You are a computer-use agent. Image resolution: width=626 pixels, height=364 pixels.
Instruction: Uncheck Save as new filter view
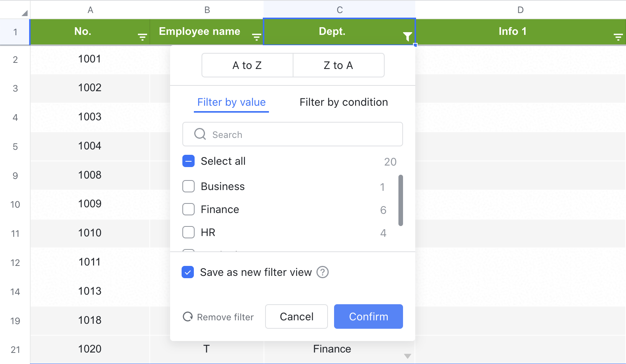188,272
